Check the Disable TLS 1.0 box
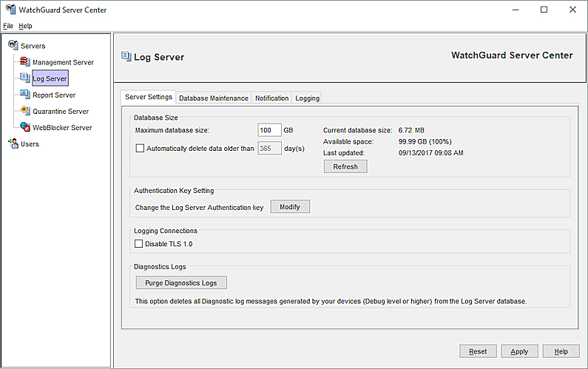 pos(138,243)
